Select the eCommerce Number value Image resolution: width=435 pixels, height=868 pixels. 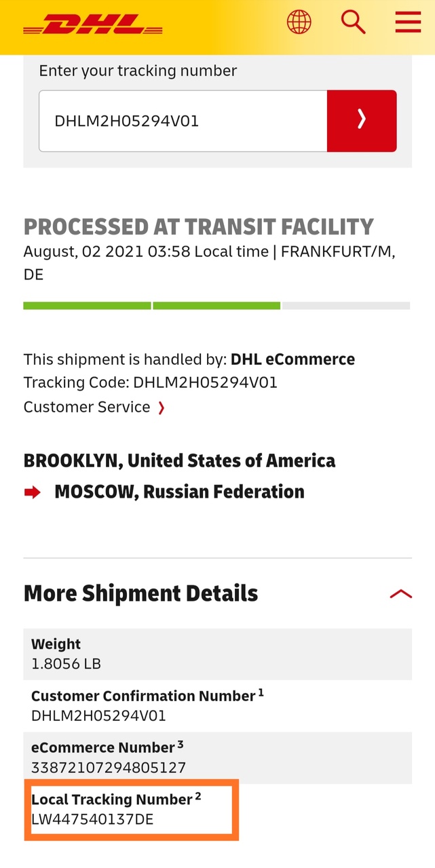(x=109, y=768)
